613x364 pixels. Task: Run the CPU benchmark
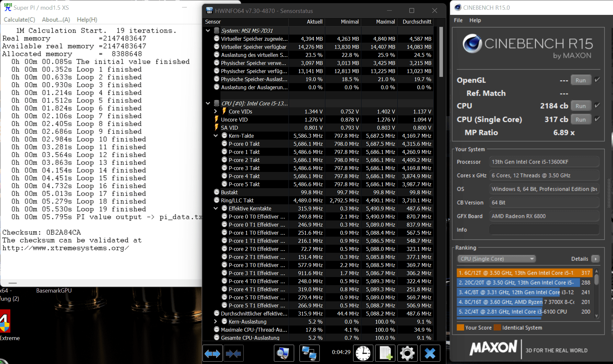click(581, 106)
